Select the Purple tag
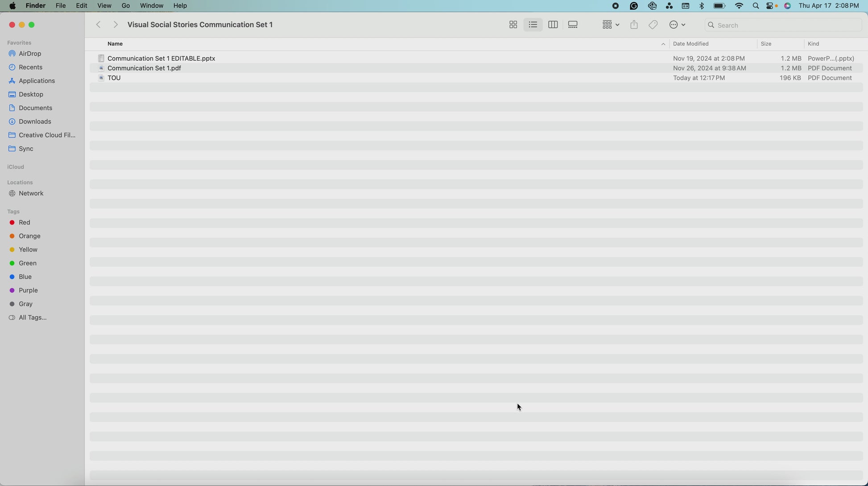This screenshot has height=486, width=868. [x=28, y=290]
